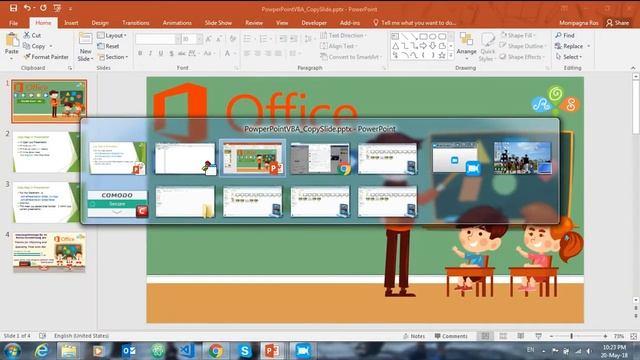The width and height of the screenshot is (640, 360).
Task: Select the star shape in gallery
Action: click(x=441, y=55)
